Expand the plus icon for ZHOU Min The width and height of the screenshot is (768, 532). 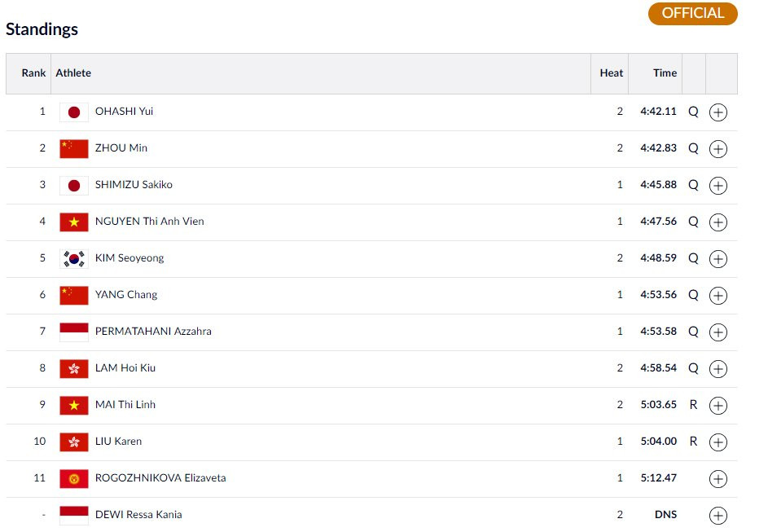[718, 149]
